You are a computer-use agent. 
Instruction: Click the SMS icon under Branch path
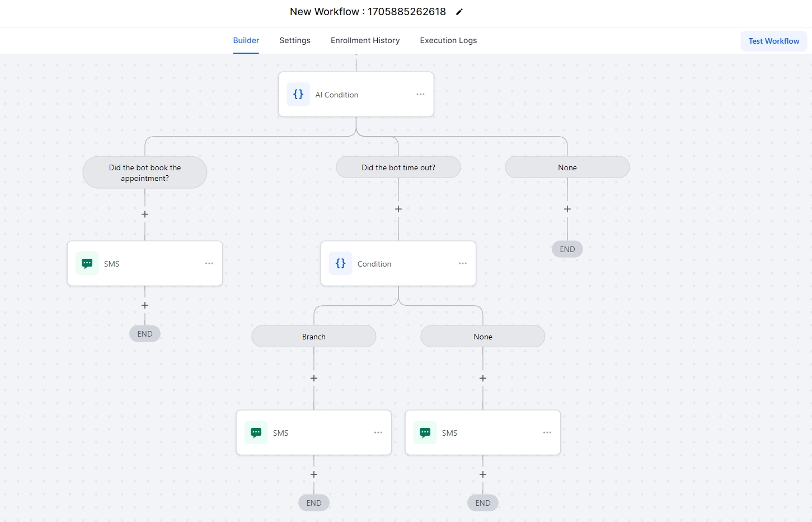coord(256,433)
